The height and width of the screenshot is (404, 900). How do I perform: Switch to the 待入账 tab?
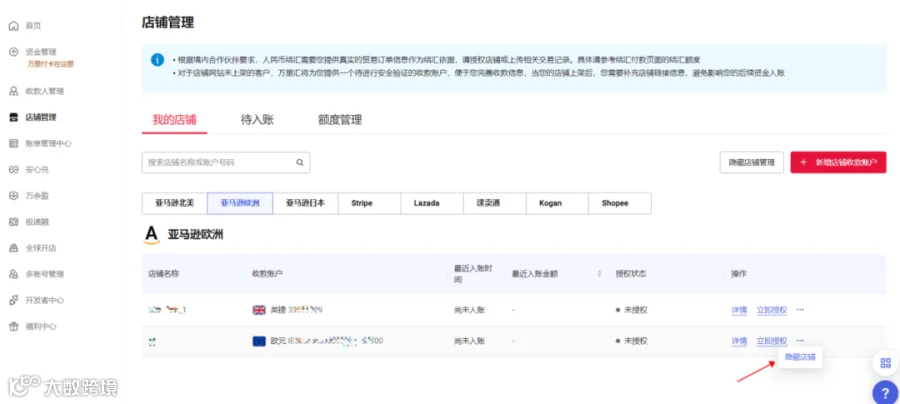257,120
